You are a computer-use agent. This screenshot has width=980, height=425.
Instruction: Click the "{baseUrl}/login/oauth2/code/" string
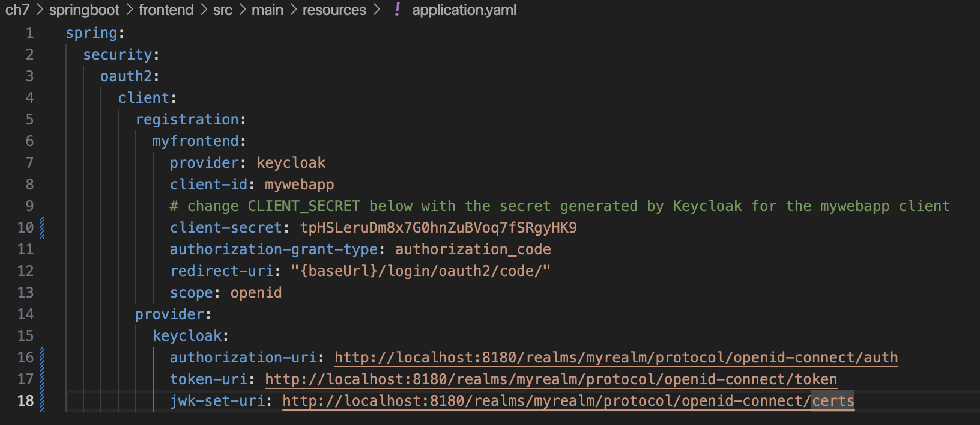pos(421,271)
